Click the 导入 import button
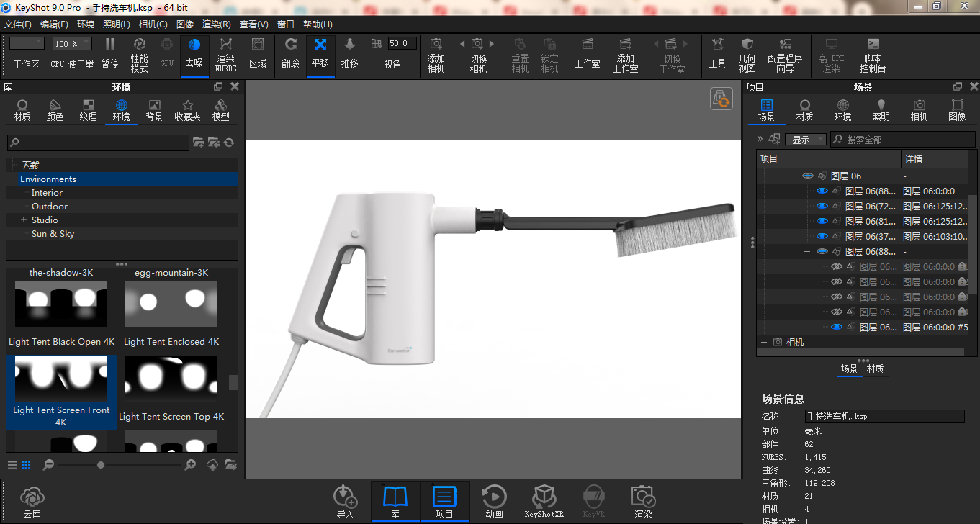Screen dimensions: 980x524 point(346,502)
